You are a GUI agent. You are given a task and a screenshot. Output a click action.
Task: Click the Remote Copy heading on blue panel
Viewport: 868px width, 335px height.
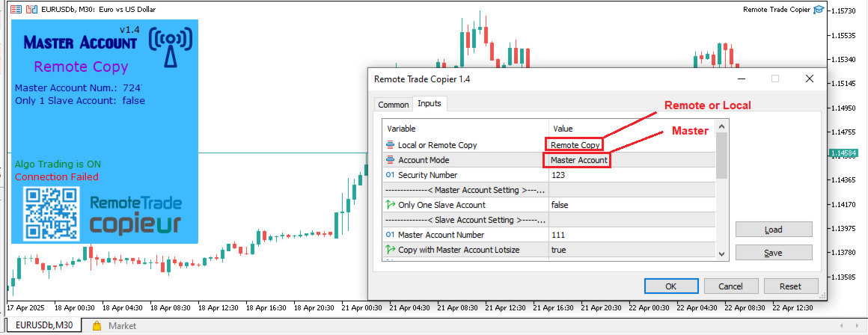[x=81, y=67]
